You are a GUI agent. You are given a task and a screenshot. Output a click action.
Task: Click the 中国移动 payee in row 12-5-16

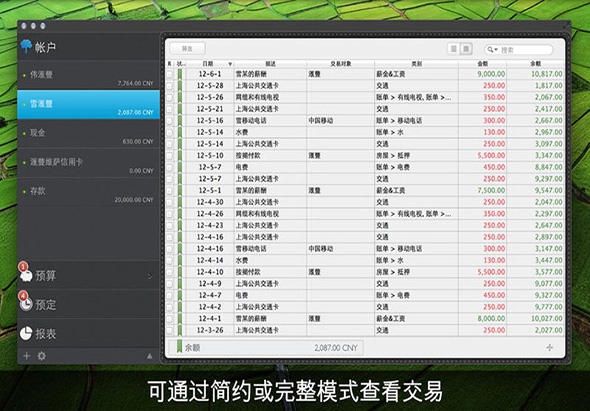(x=321, y=120)
